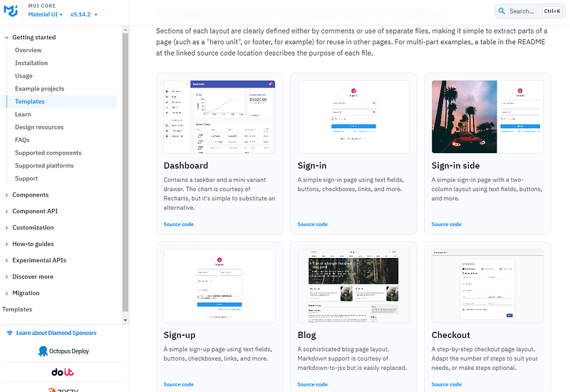Click the diamond sponsors icon
This screenshot has height=392, width=570.
click(10, 333)
